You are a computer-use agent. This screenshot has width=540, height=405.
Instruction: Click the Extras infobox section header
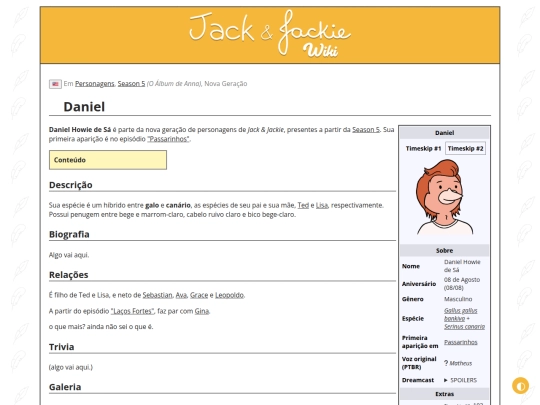444,394
